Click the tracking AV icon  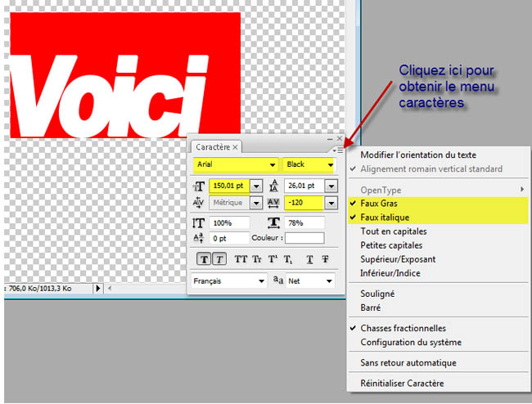pos(273,203)
